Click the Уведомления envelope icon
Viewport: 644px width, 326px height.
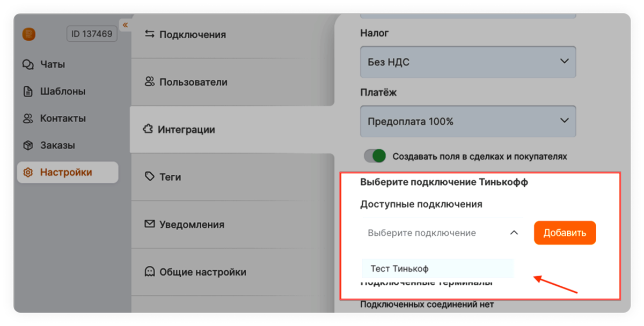[150, 224]
